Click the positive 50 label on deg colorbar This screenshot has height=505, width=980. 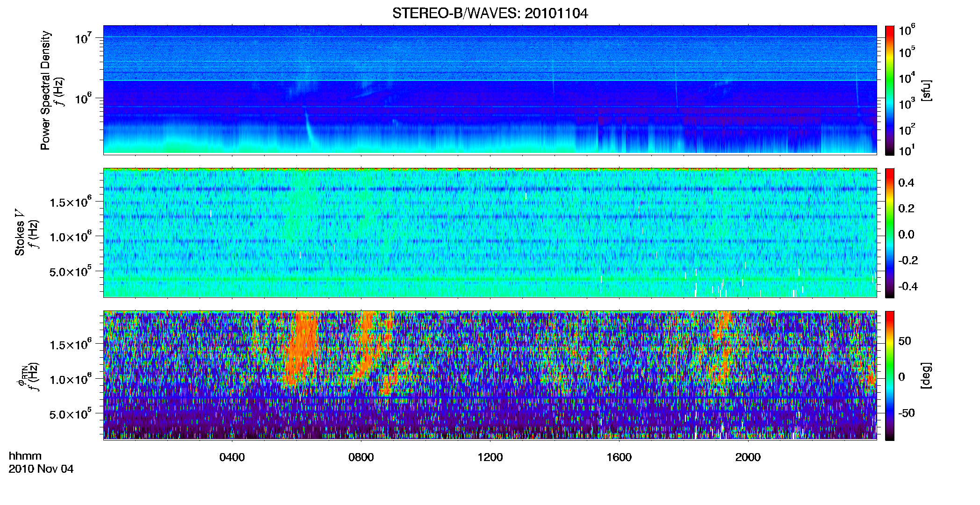point(905,341)
